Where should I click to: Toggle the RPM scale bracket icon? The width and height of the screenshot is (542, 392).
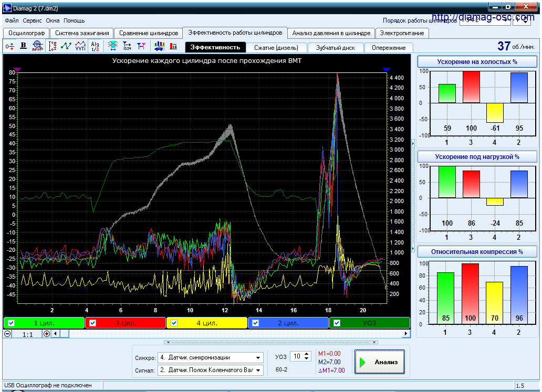(x=52, y=46)
